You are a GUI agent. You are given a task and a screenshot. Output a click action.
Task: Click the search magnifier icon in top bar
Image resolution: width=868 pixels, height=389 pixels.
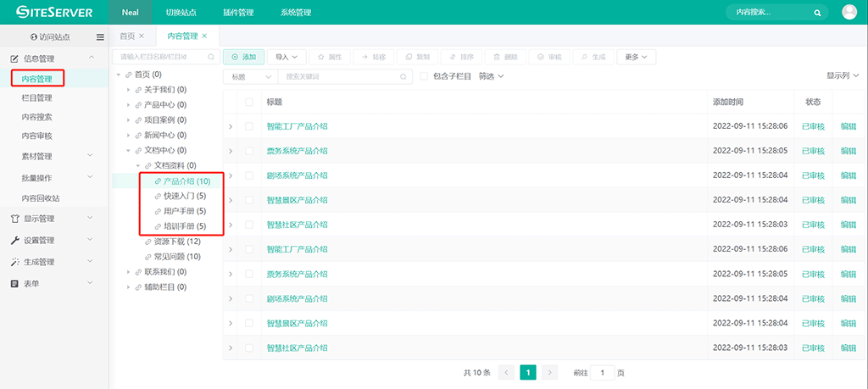(x=817, y=13)
